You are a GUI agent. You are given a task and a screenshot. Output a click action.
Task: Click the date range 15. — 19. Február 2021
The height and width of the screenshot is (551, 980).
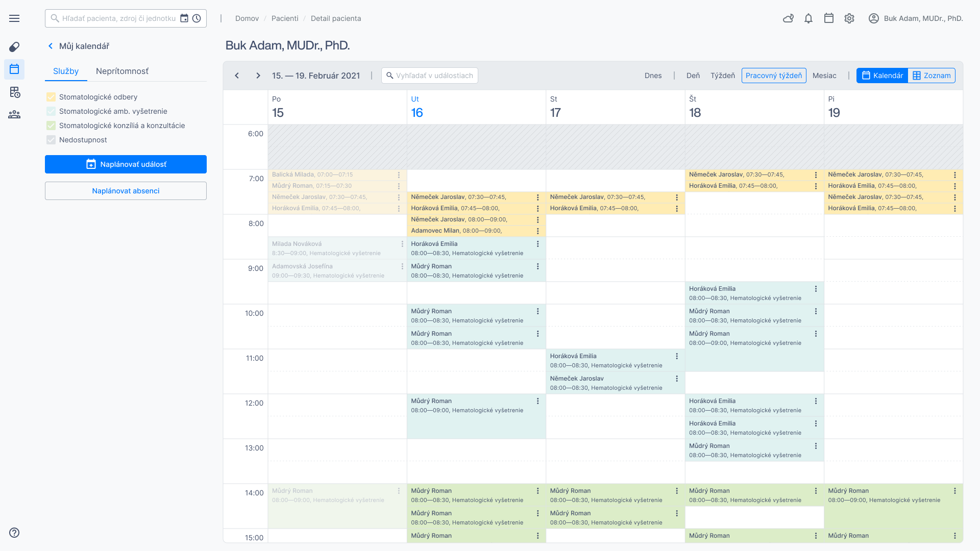316,76
